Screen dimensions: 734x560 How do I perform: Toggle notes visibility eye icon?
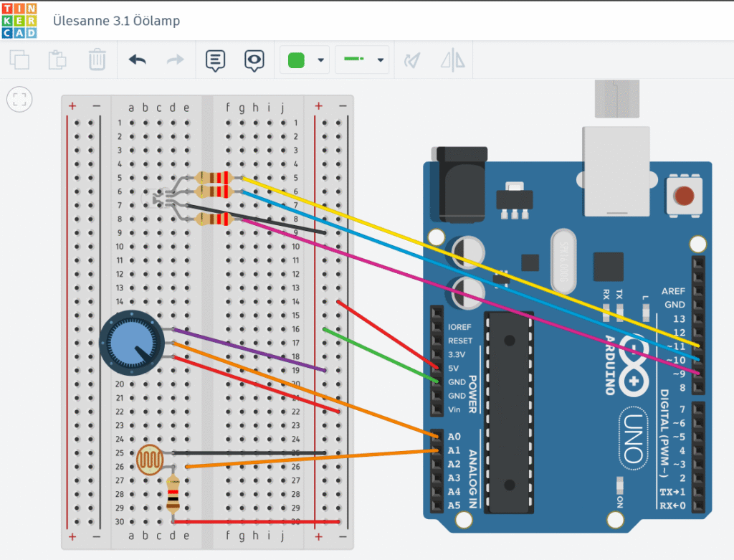pyautogui.click(x=254, y=60)
